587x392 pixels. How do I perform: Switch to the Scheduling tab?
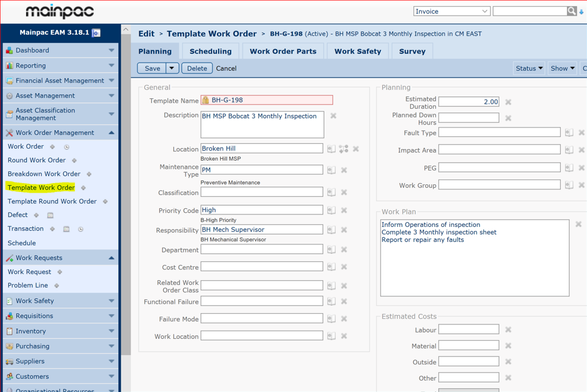tap(211, 51)
